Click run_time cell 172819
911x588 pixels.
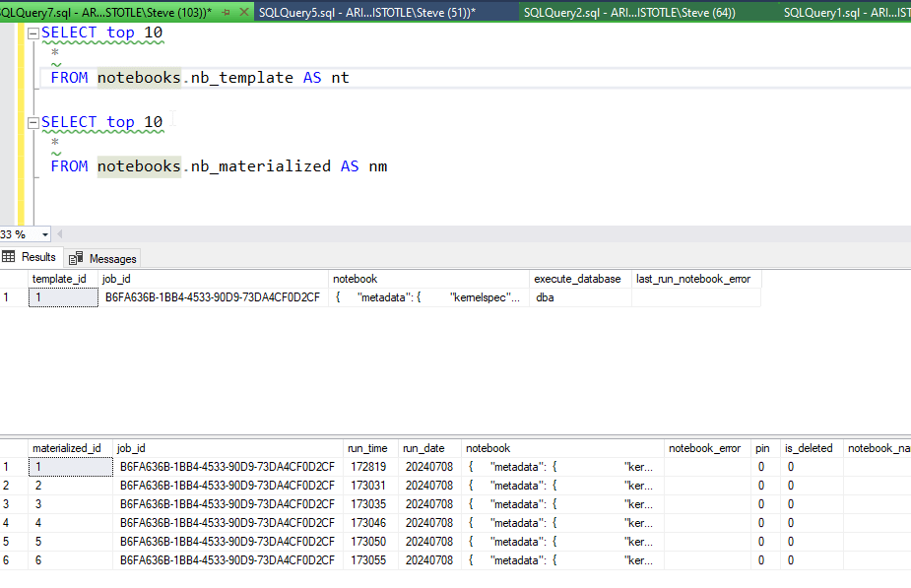click(371, 467)
